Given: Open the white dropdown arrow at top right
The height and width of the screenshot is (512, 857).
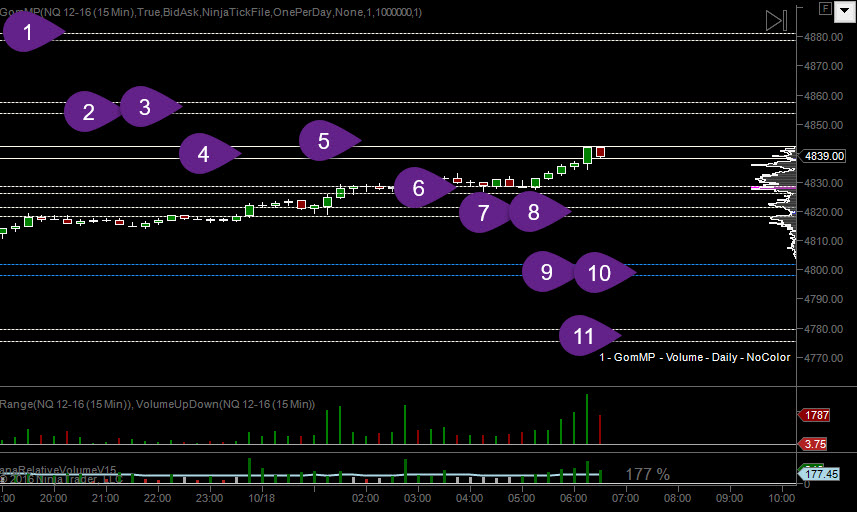Looking at the screenshot, I should [844, 11].
